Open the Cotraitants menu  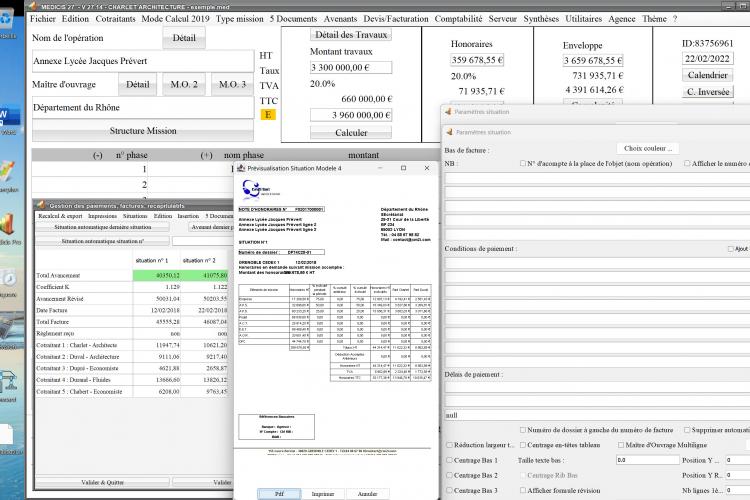[x=115, y=19]
